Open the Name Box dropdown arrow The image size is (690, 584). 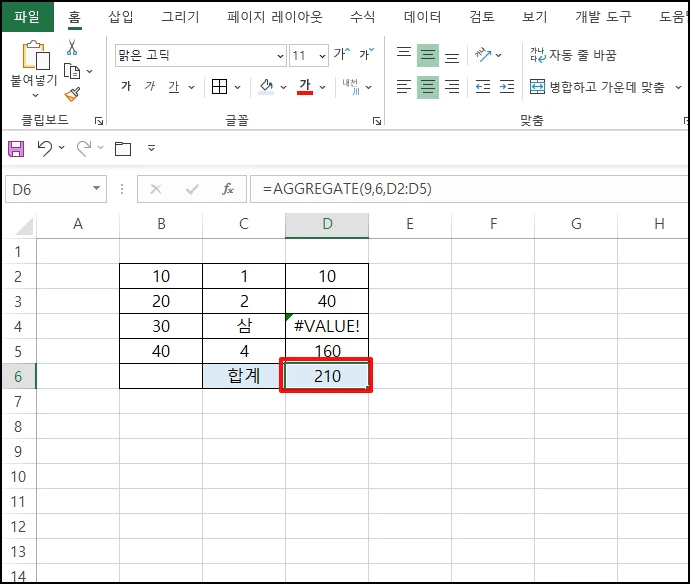tap(96, 189)
